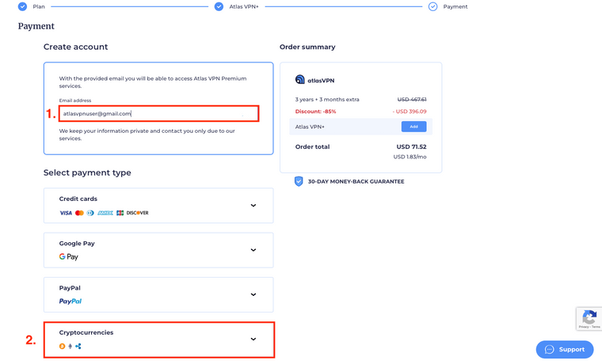Screen dimensions: 602x364
Task: Click the 'Payment' page heading
Action: point(36,26)
